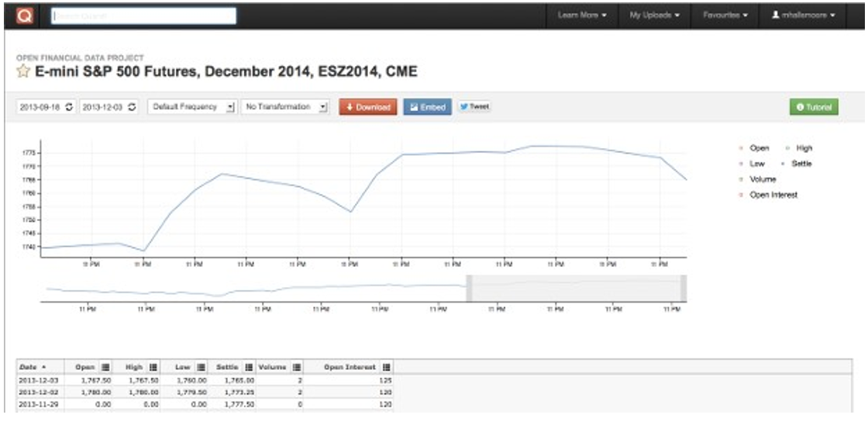This screenshot has width=868, height=432.
Task: Open the My Uploads menu
Action: coord(654,16)
